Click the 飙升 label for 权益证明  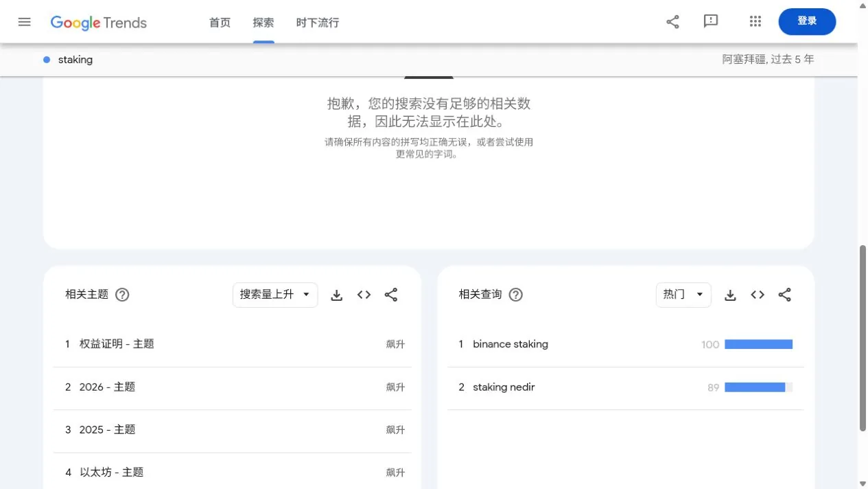tap(395, 345)
